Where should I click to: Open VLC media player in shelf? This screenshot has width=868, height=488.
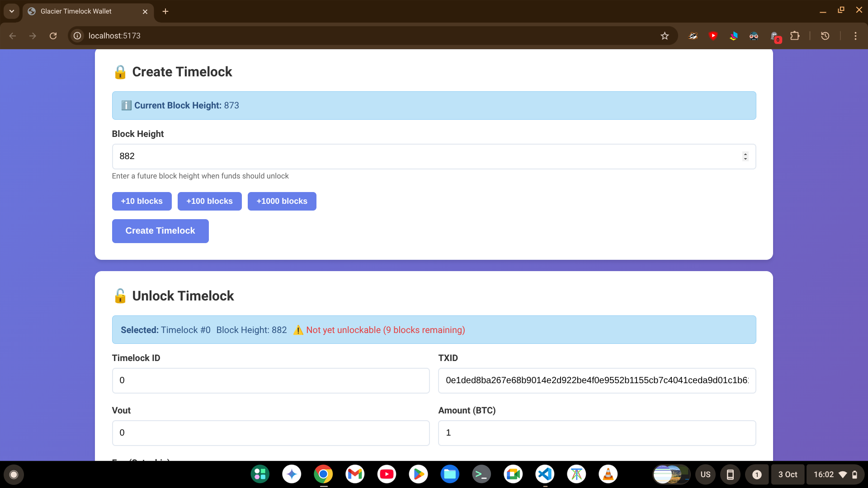608,474
